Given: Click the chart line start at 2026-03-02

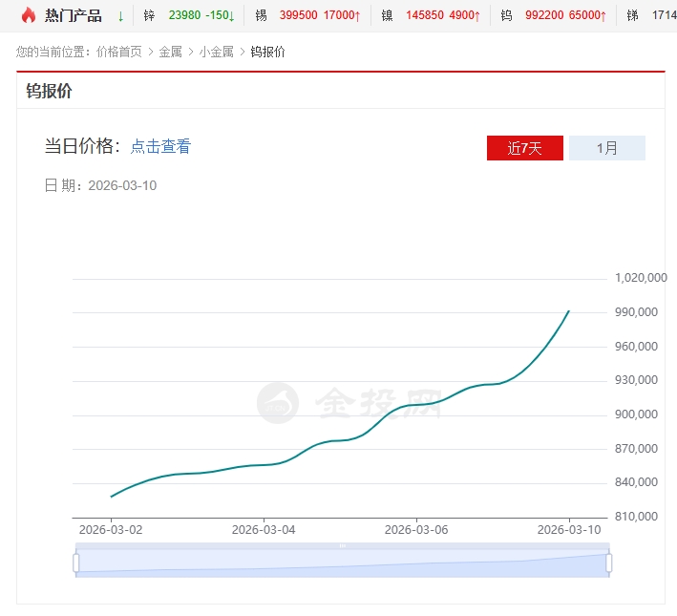Looking at the screenshot, I should click(112, 497).
